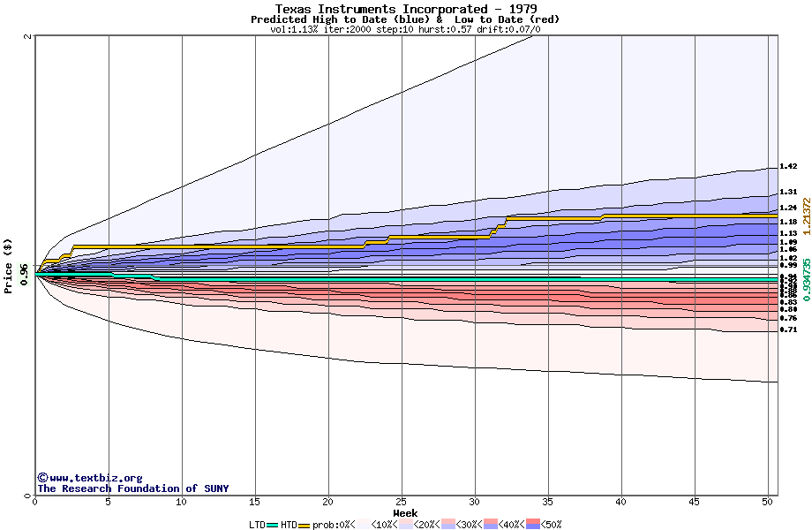The width and height of the screenshot is (812, 530).
Task: Click the '1.18' price band label
Action: (x=788, y=222)
